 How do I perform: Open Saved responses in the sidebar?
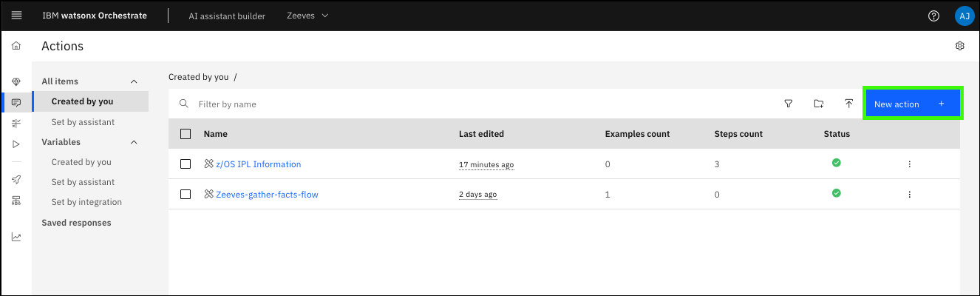pos(76,223)
